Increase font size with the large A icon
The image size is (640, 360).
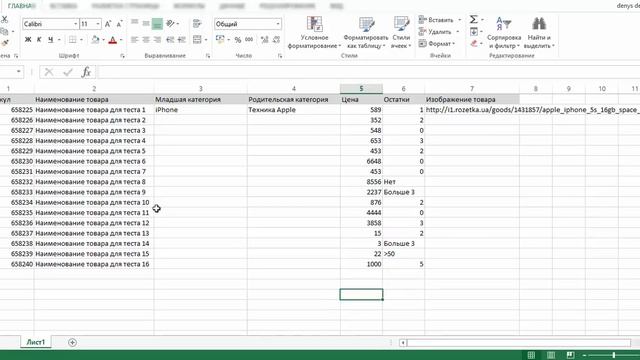pos(108,24)
